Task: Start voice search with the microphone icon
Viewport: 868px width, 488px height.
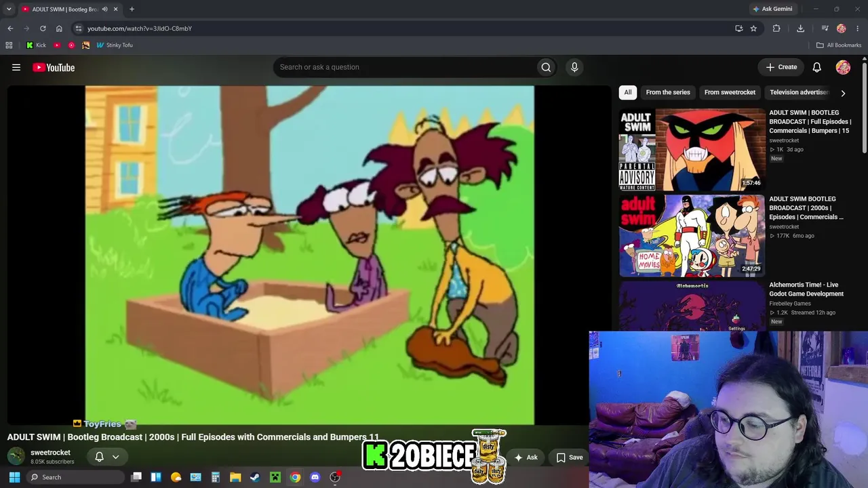Action: coord(574,67)
